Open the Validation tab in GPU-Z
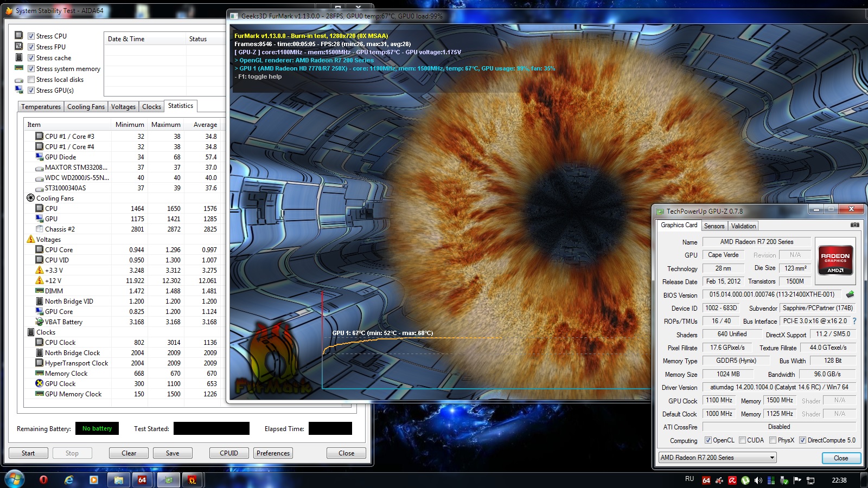This screenshot has width=868, height=488. [743, 226]
